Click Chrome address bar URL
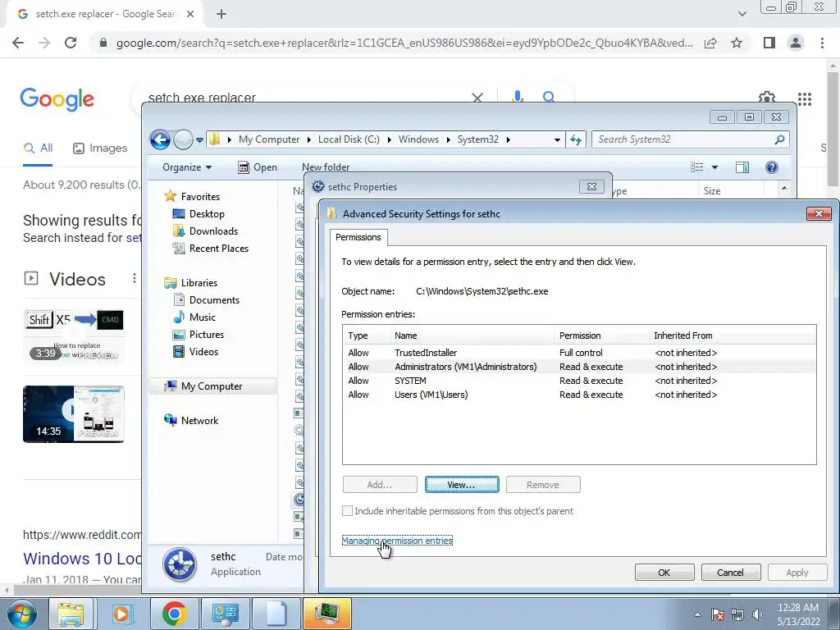Viewport: 840px width, 630px height. tap(404, 43)
